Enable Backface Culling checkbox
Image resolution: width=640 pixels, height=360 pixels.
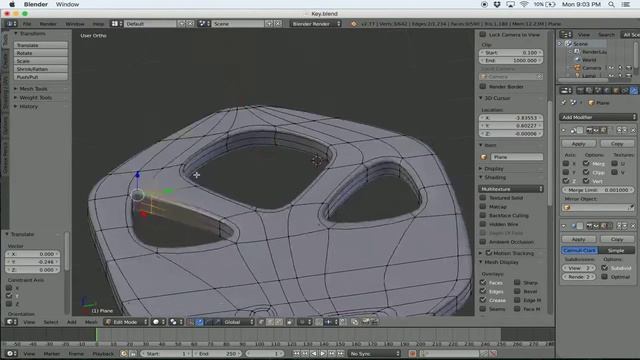point(483,215)
